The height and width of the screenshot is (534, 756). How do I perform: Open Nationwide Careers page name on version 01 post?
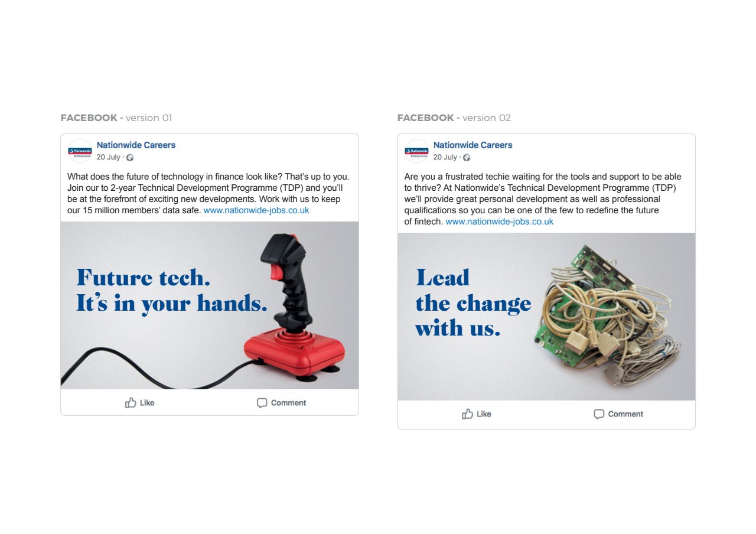point(136,145)
